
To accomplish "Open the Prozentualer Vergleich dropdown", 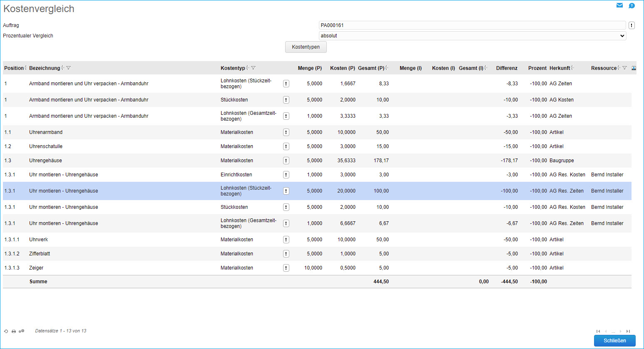I will tap(472, 36).
